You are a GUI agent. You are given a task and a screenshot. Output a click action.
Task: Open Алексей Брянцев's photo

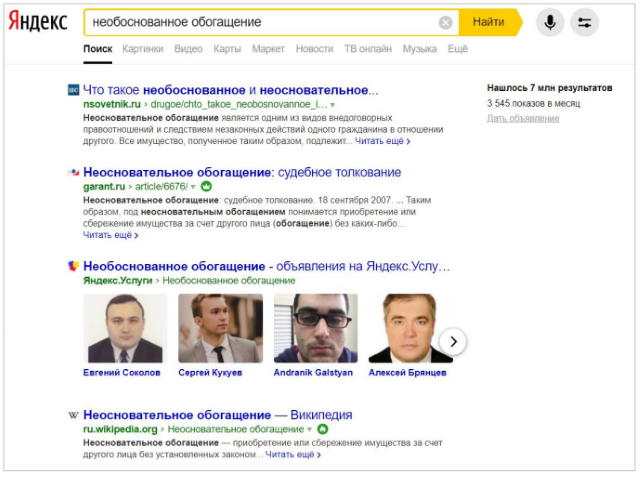[x=411, y=328]
